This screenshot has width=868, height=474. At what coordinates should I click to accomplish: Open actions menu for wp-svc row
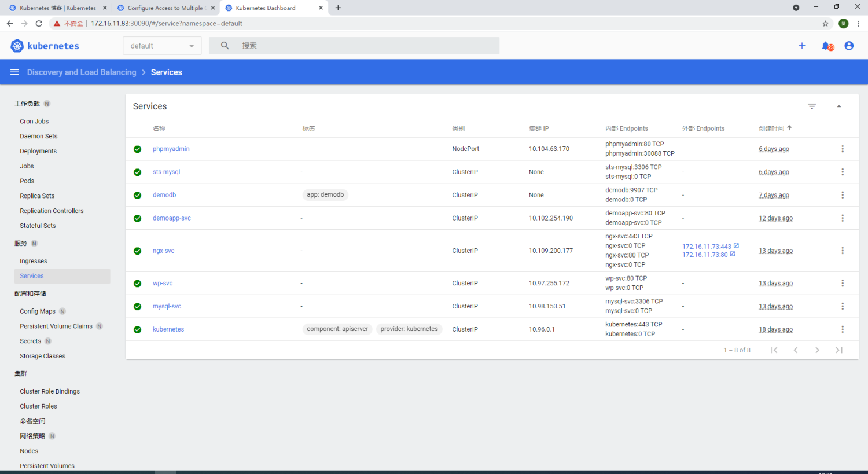tap(843, 283)
